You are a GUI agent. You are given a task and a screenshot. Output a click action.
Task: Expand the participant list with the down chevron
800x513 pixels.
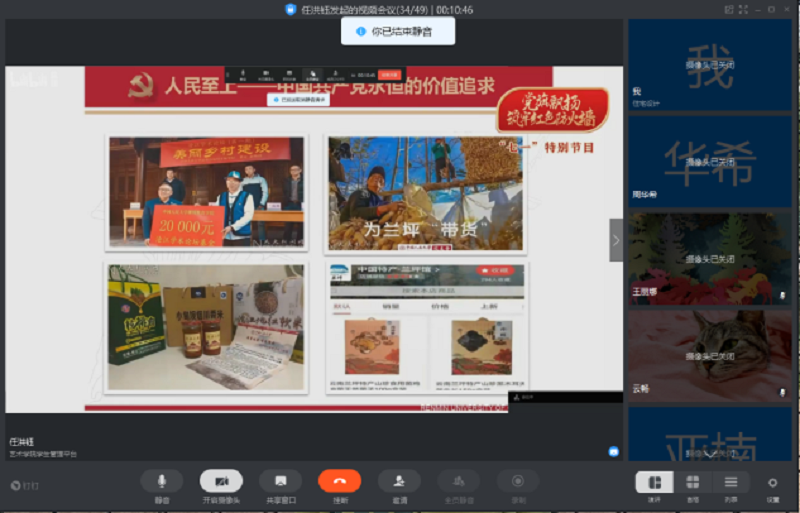point(710,453)
